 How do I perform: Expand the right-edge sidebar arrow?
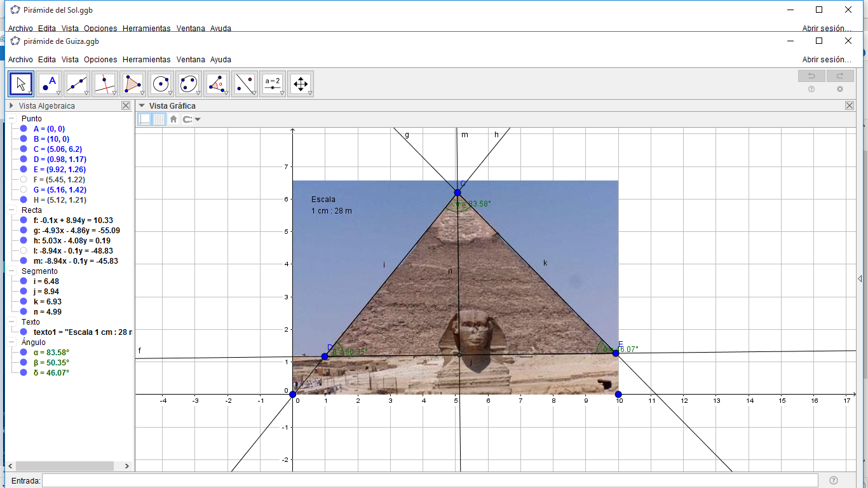point(860,279)
